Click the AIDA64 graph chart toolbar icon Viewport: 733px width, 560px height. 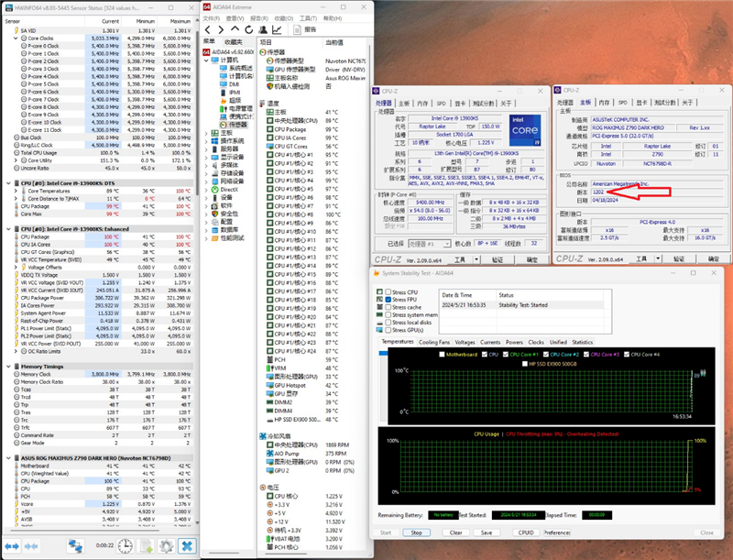point(275,29)
